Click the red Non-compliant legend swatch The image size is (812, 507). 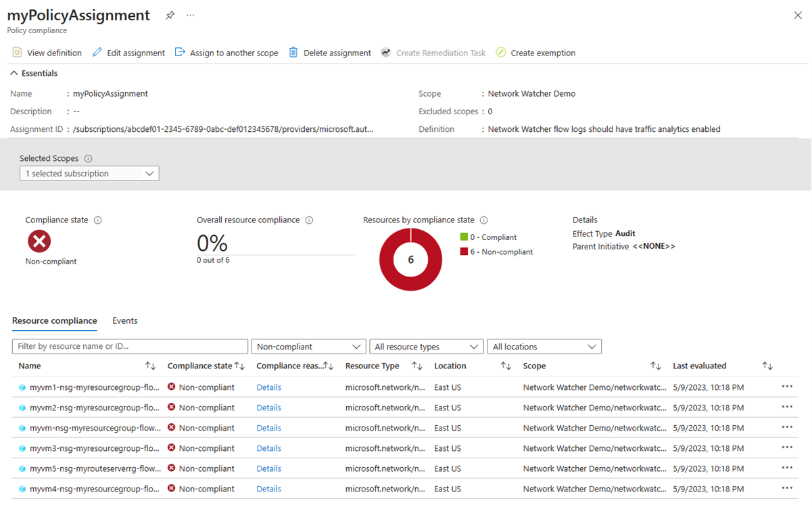tap(464, 251)
